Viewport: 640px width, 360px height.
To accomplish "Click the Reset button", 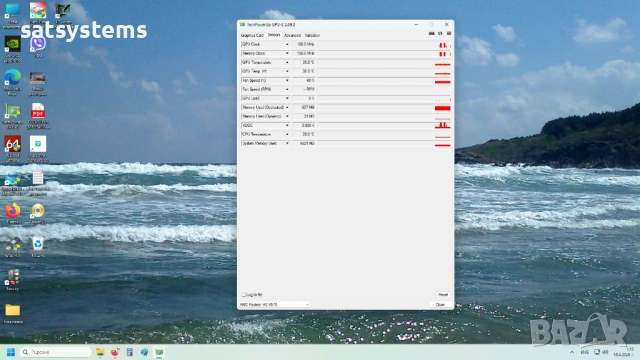I will 443,295.
